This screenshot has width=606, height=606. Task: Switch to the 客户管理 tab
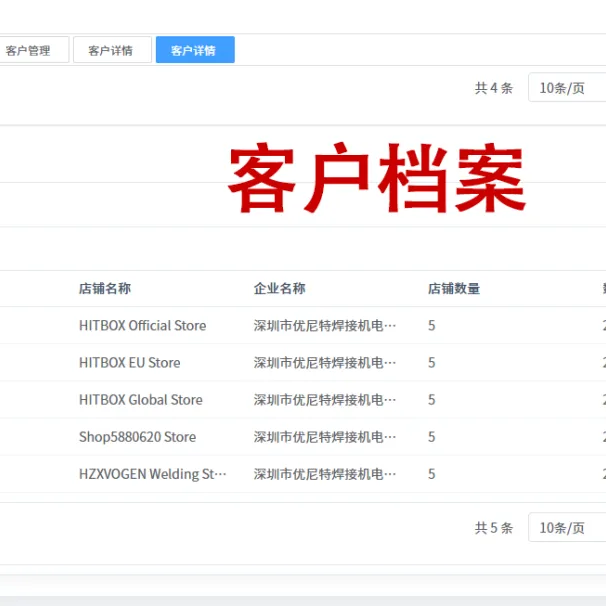(x=33, y=50)
